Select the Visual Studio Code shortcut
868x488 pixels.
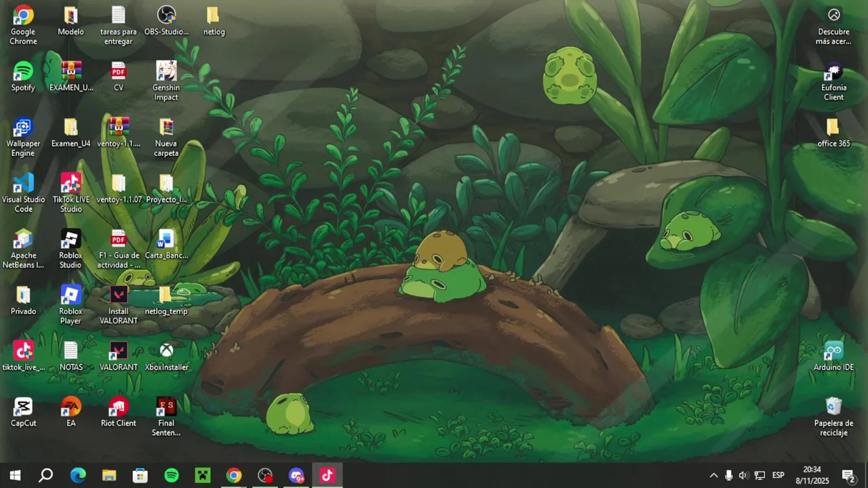[x=23, y=193]
